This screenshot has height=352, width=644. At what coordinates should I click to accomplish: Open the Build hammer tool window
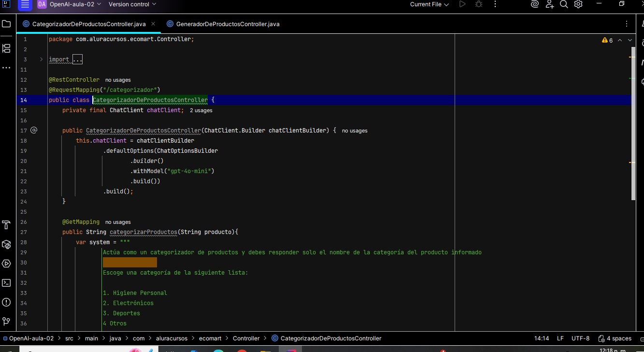pyautogui.click(x=6, y=225)
